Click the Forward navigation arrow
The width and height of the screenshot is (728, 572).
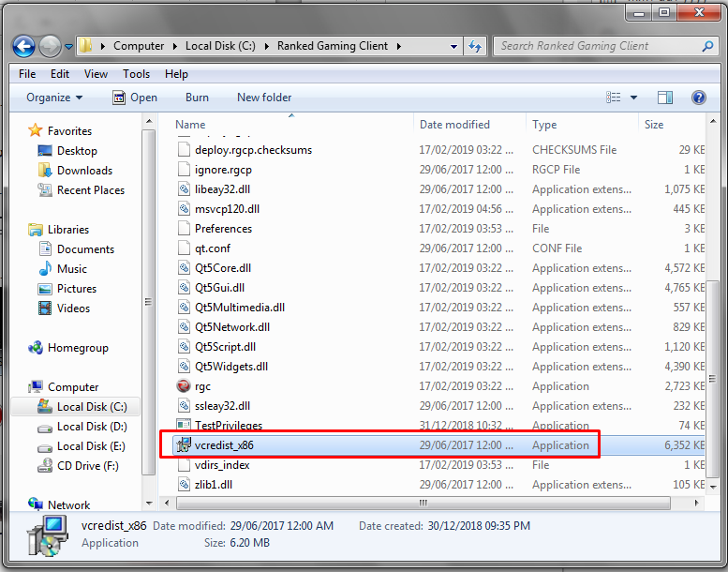point(50,46)
